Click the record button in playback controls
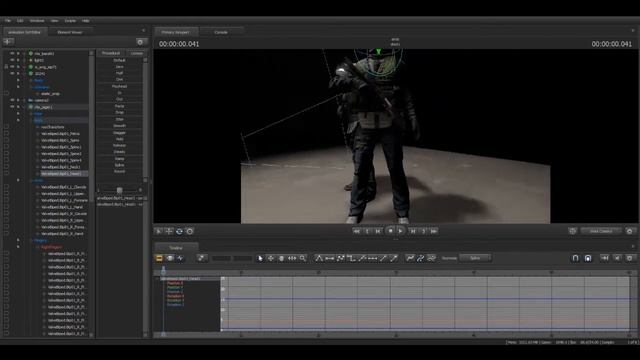This screenshot has width=640, height=360. pyautogui.click(x=390, y=231)
